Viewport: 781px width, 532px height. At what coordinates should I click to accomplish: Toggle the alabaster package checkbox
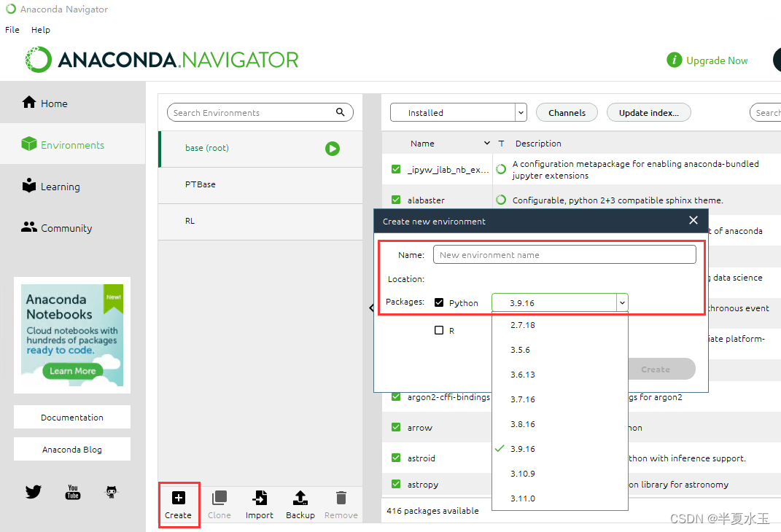pos(396,200)
